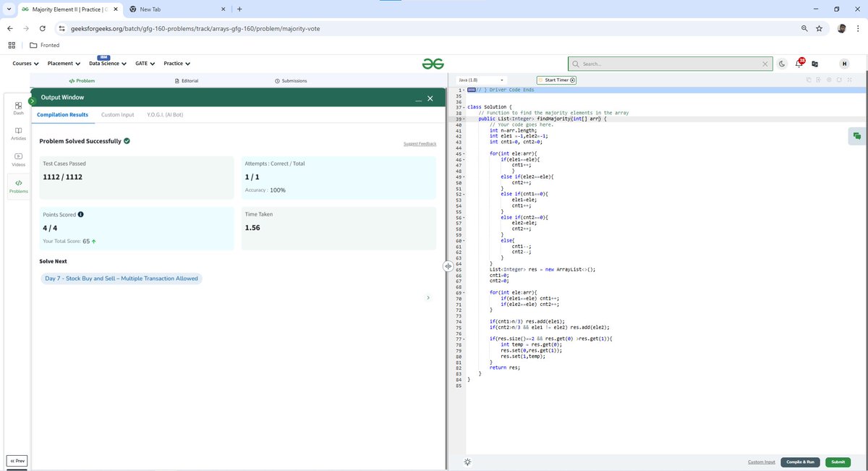Viewport: 868px width, 471px height.
Task: Open the Chrome three-dot menu
Action: pyautogui.click(x=858, y=28)
